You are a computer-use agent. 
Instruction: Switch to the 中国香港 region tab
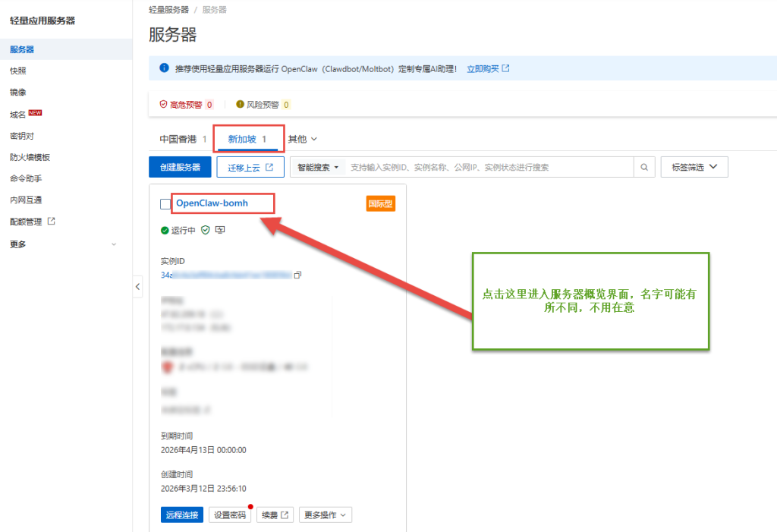point(180,138)
